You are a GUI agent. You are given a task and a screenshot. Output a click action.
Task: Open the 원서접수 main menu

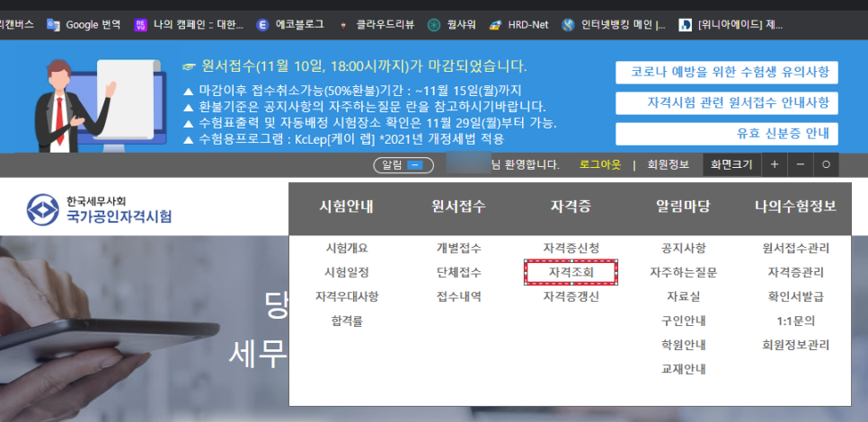click(459, 207)
